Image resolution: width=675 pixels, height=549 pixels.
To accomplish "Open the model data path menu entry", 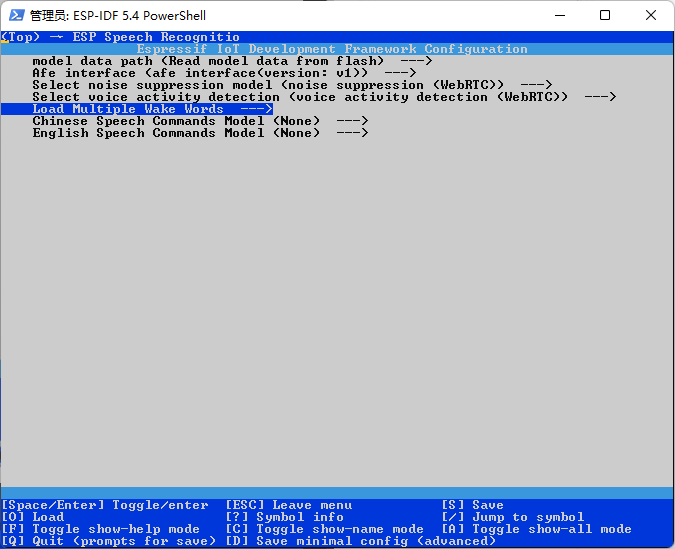I will [232, 61].
